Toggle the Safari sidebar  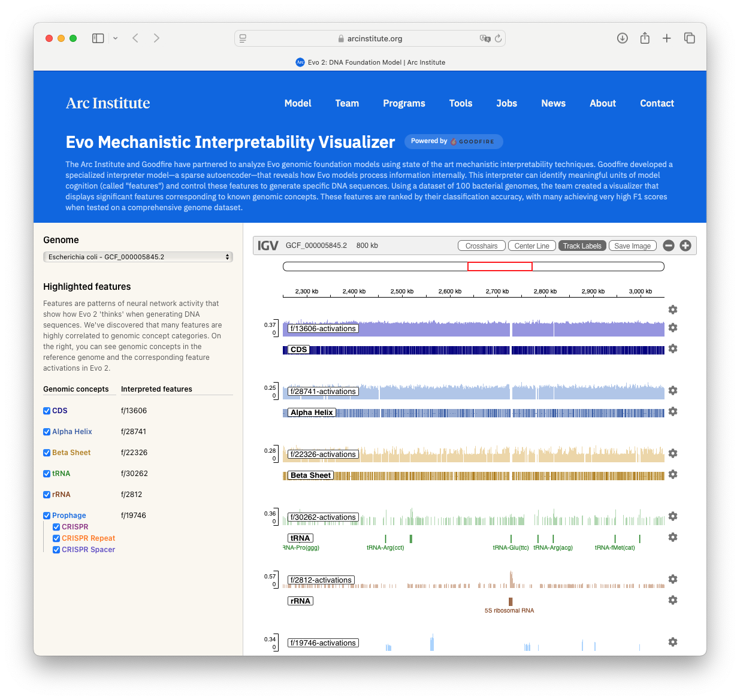pos(98,38)
